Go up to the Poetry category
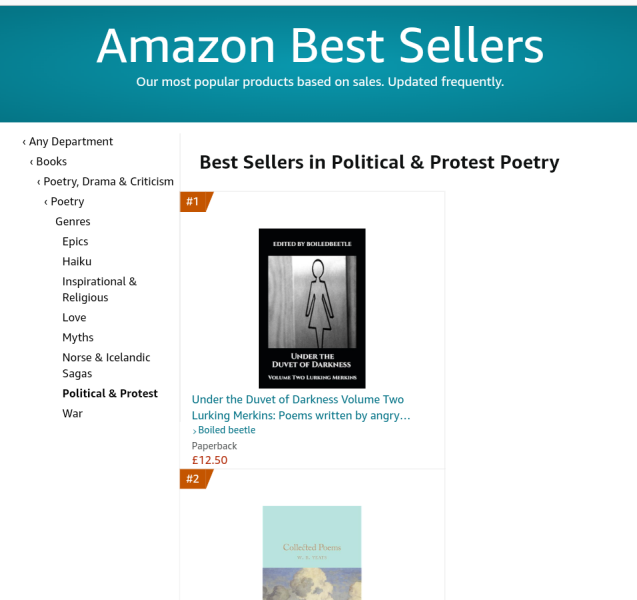Viewport: 637px width, 600px height. pyautogui.click(x=67, y=202)
